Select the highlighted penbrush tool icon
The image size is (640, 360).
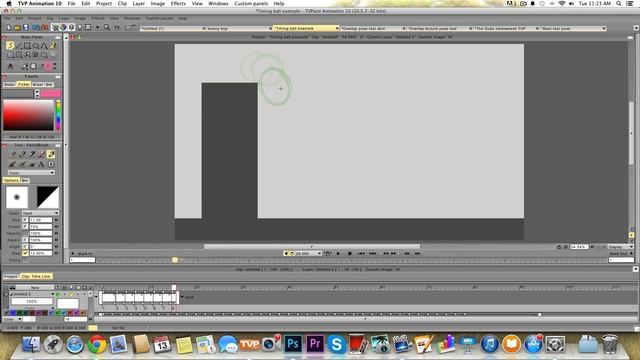click(x=51, y=154)
